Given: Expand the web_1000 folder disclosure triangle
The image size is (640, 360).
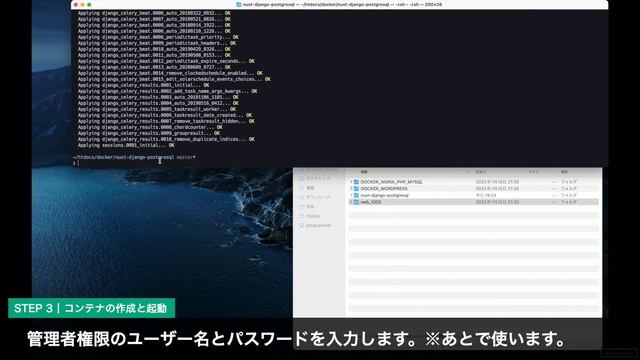Looking at the screenshot, I should click(351, 202).
